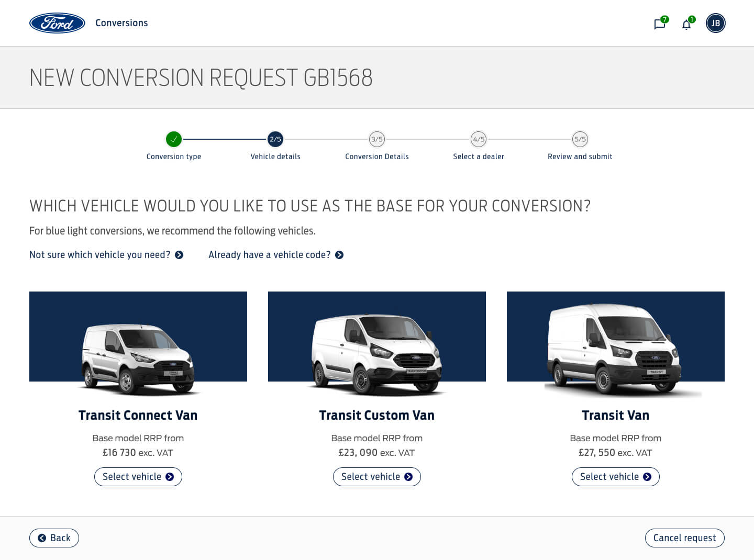Click the Select a dealer step label
The width and height of the screenshot is (754, 560).
pyautogui.click(x=479, y=156)
